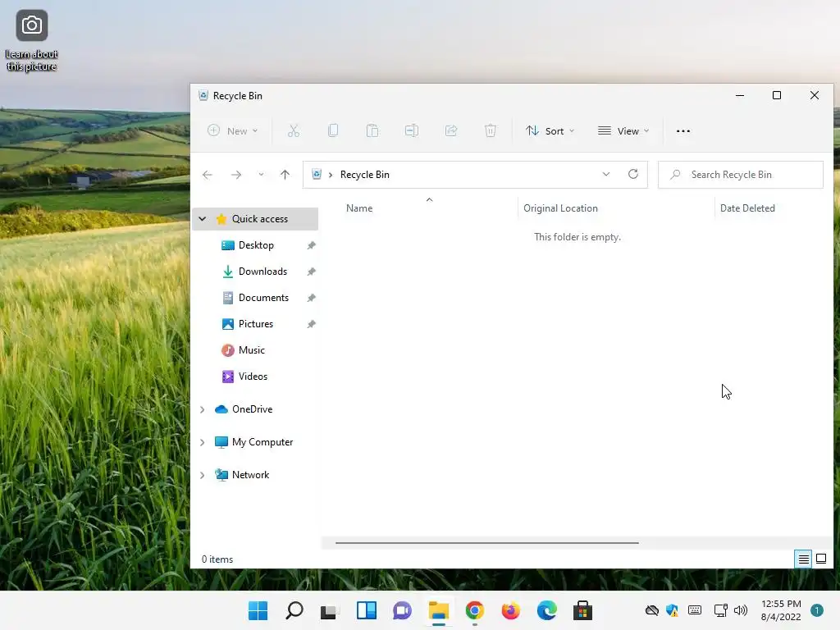Open the Sort dropdown menu
The image size is (840, 630).
[x=550, y=130]
